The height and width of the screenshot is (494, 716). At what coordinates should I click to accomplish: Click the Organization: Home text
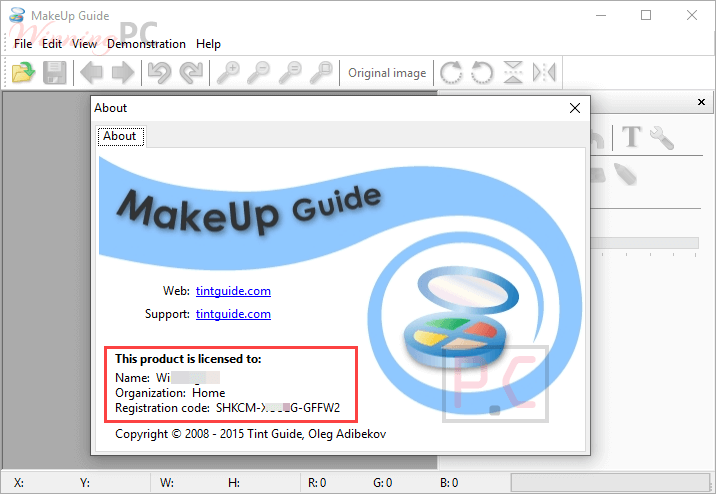pos(170,393)
